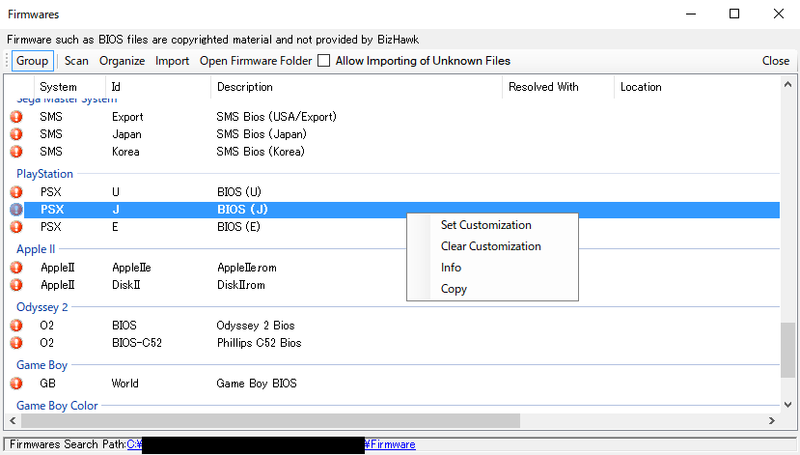800x455 pixels.
Task: Run Scan for firmware files
Action: 77,61
